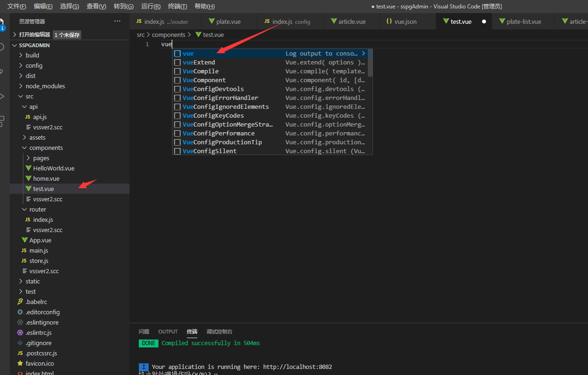Click the JS icon beside main.js

24,250
